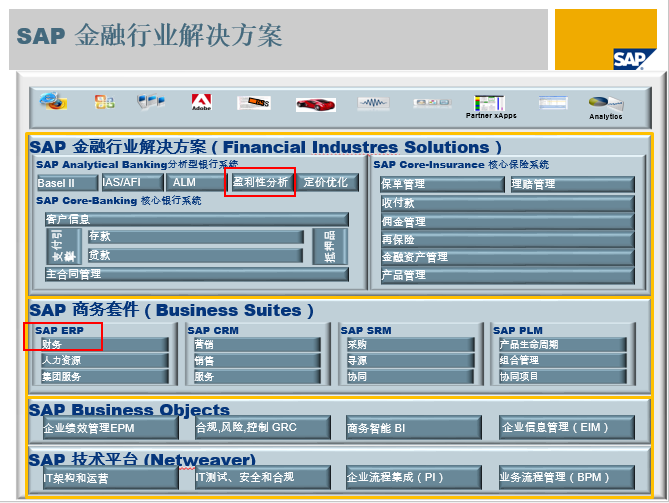This screenshot has width=669, height=503.
Task: Click the 金融资产管理 bar
Action: tap(507, 257)
